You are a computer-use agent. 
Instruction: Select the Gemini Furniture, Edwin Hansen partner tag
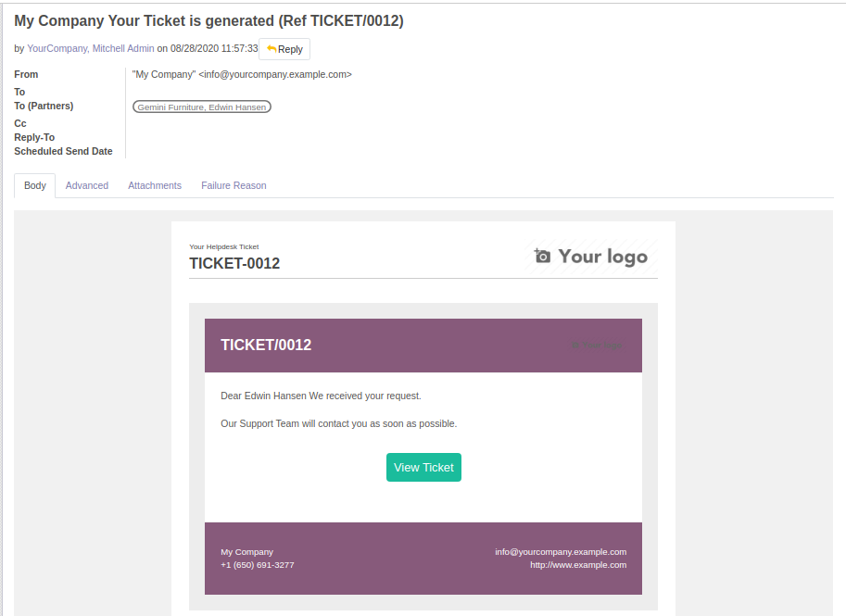point(202,107)
